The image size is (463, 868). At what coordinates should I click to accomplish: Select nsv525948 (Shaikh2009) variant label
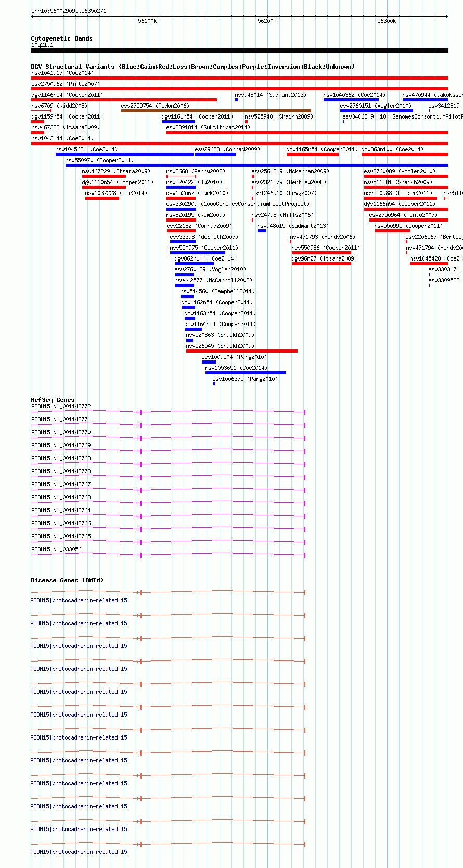click(279, 116)
